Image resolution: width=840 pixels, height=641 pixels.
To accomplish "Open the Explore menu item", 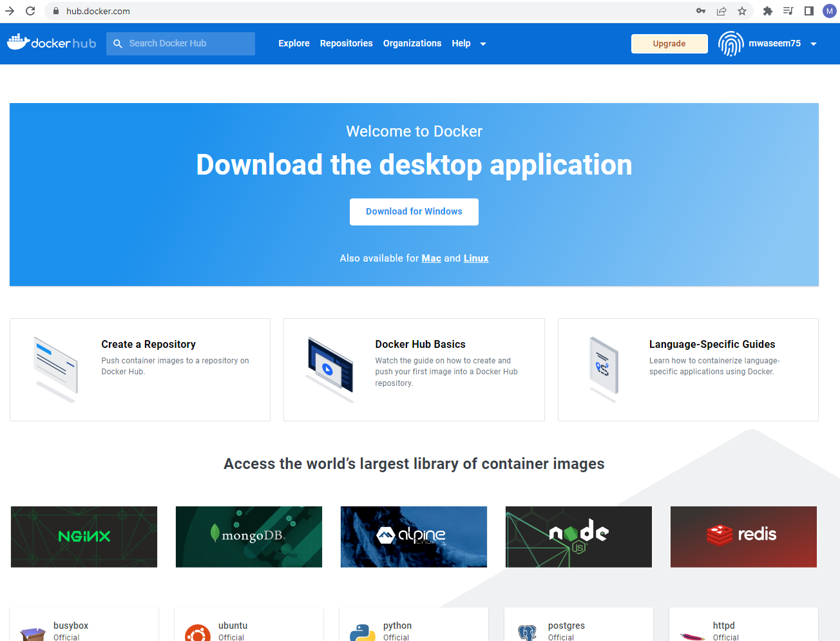I will [294, 43].
